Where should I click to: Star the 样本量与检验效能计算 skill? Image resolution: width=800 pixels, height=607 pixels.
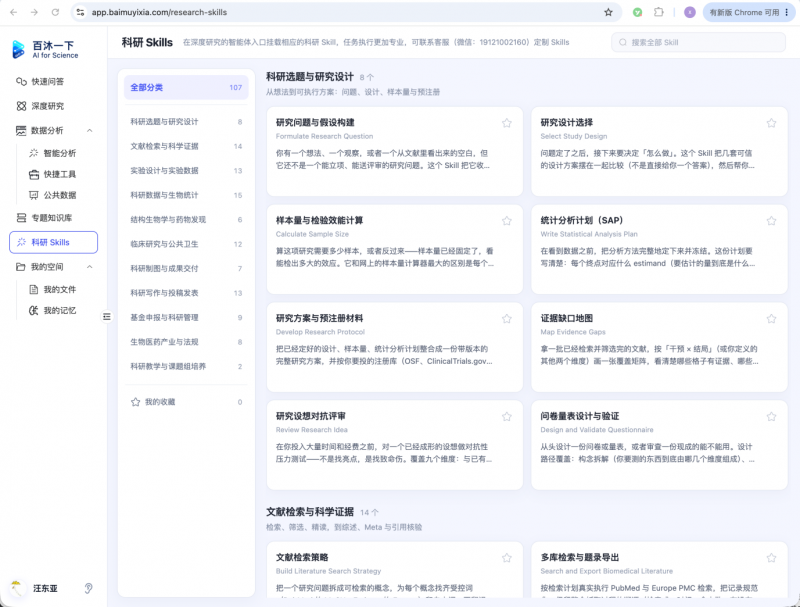coord(507,221)
